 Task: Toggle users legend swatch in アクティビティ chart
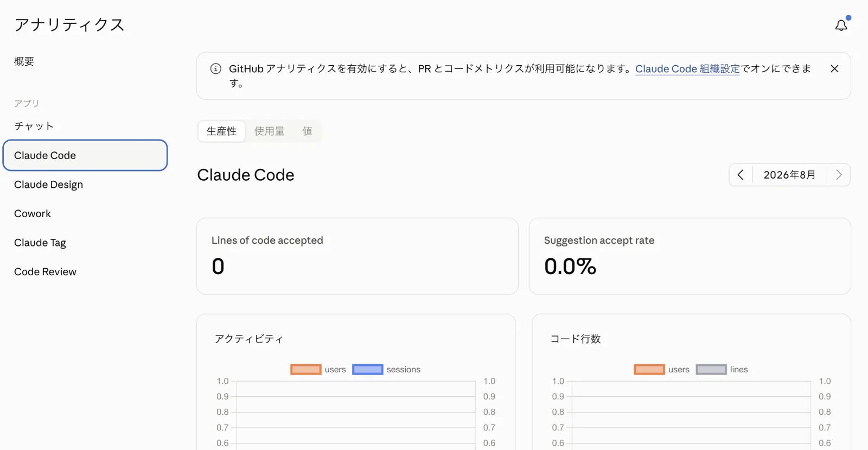point(306,370)
